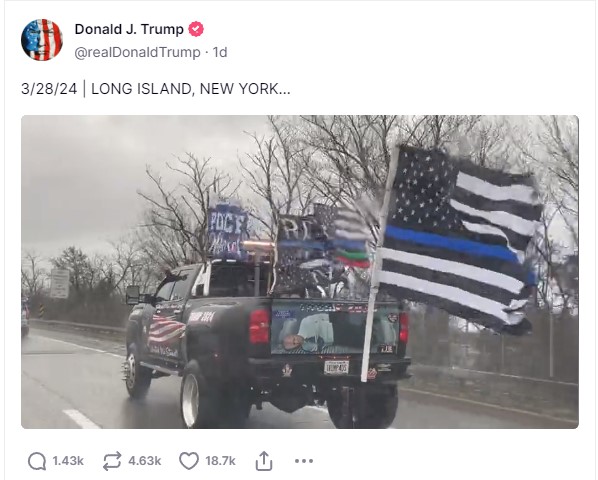Screen dimensions: 598x480
Task: Like the post with heart icon
Action: (189, 461)
